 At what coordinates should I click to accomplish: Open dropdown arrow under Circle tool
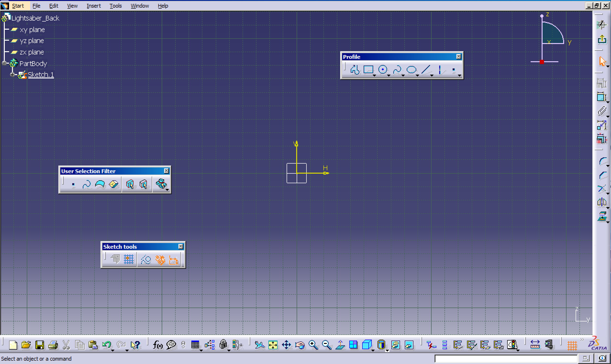tap(389, 75)
